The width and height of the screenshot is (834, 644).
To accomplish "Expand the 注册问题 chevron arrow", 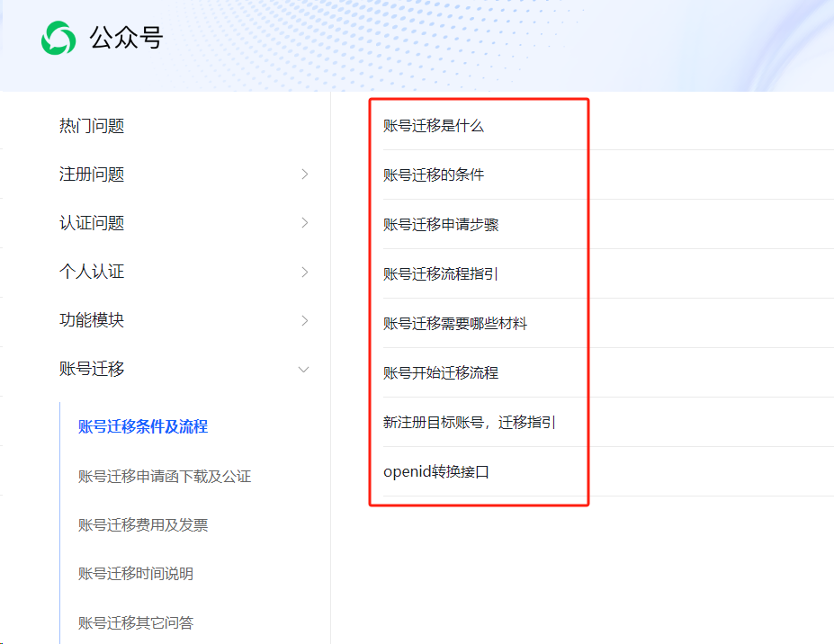I will coord(305,174).
